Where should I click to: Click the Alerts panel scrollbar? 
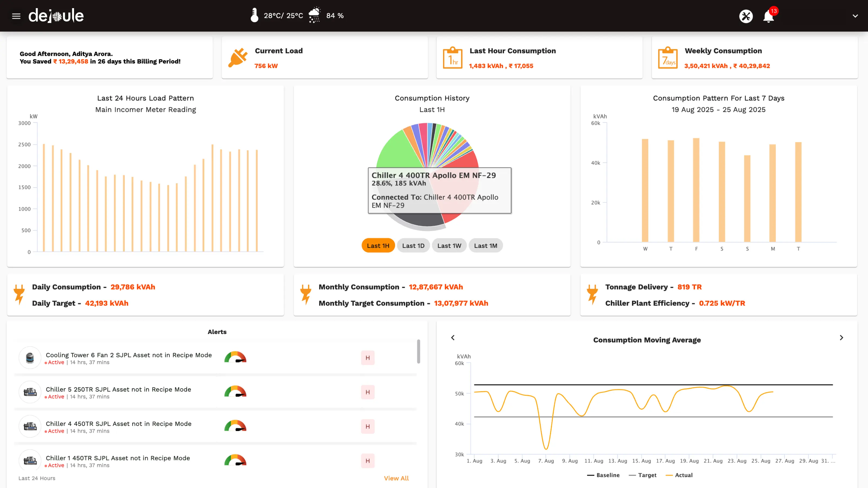tap(419, 352)
